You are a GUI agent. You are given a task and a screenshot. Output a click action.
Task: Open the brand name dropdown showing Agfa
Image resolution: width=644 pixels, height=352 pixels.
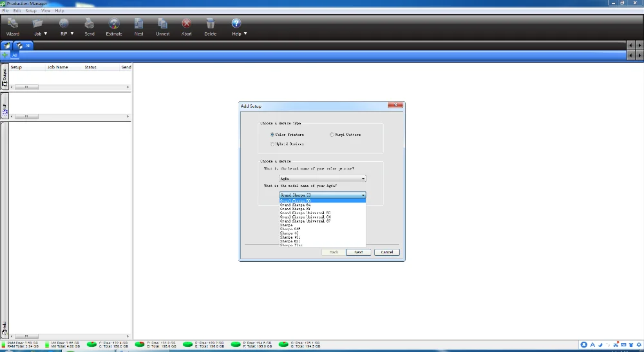[323, 179]
